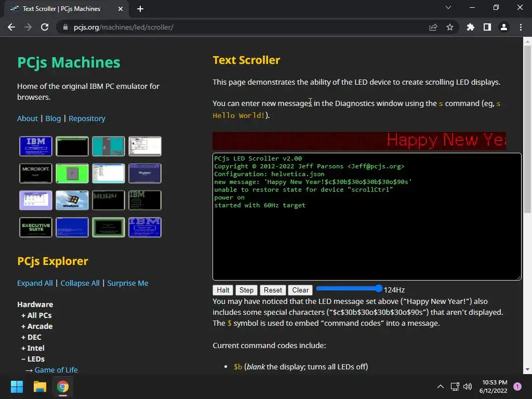Close the Text Scroller tab
The image size is (532, 399).
click(121, 9)
